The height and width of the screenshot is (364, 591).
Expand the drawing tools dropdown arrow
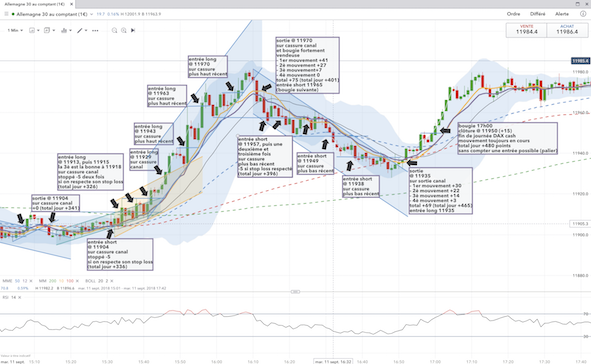coord(86,30)
